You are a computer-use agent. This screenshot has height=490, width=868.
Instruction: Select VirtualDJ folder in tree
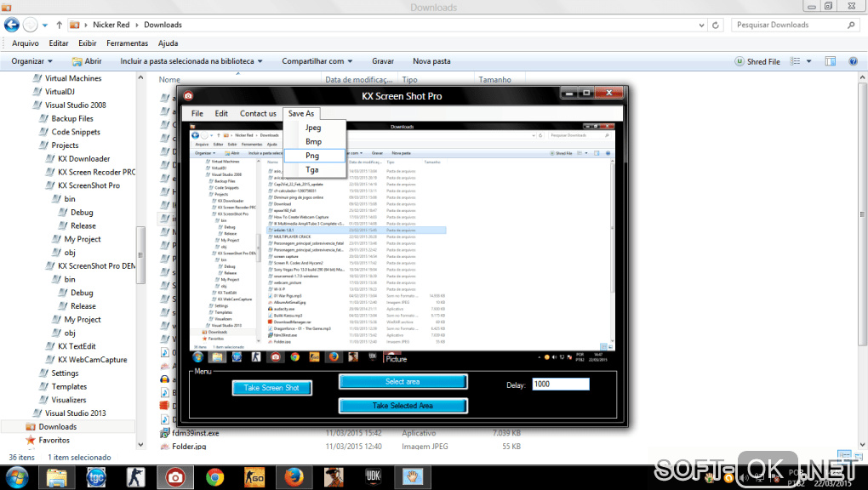click(54, 91)
